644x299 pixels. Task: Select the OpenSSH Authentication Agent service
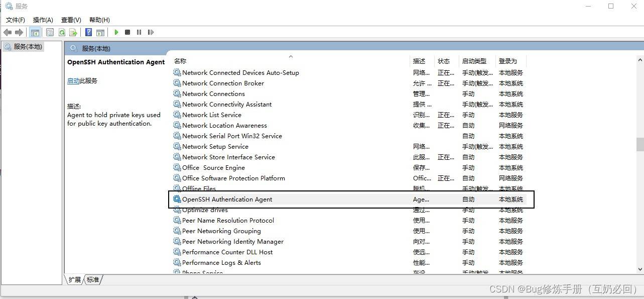tap(227, 200)
